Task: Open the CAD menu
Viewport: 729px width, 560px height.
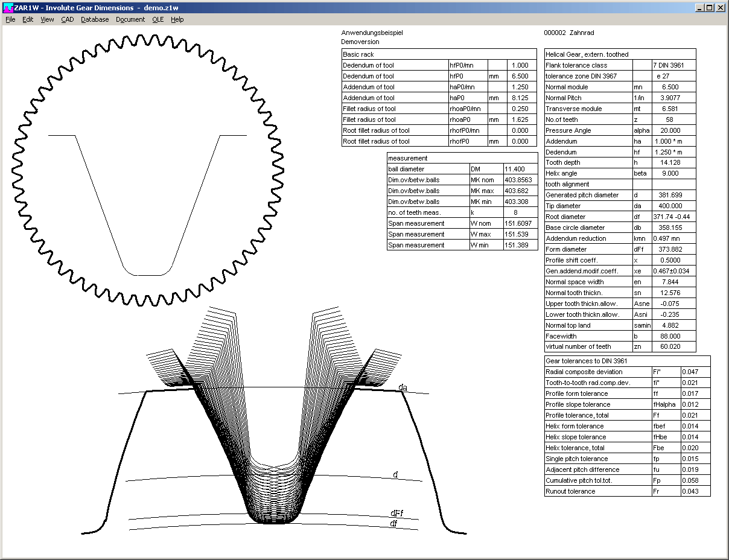Action: 67,19
